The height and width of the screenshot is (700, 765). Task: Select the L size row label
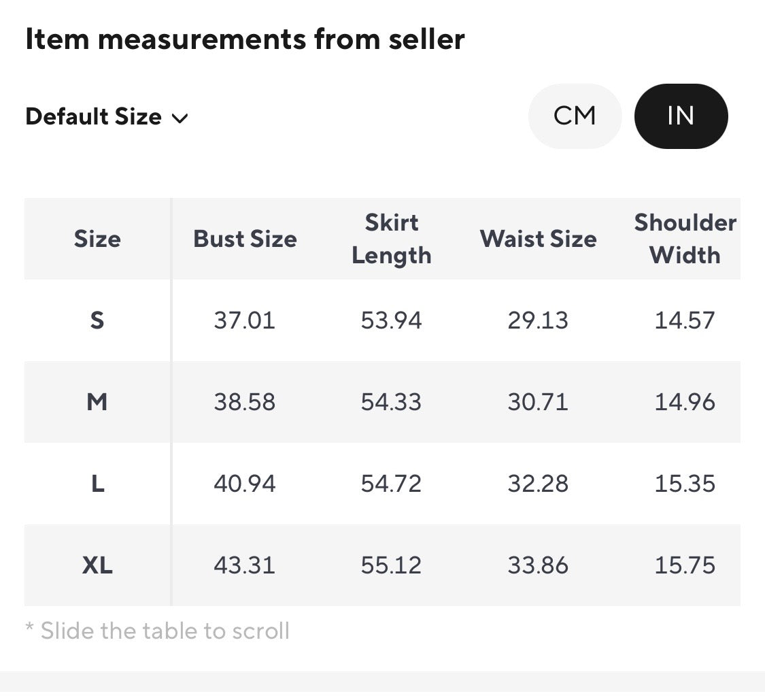pos(97,484)
